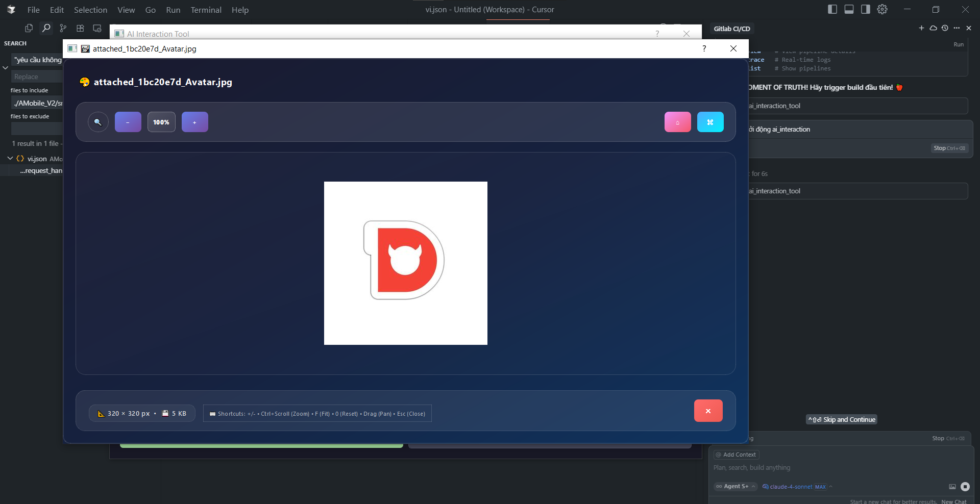The width and height of the screenshot is (980, 504).
Task: Click the upper Stop Ctrl button in tool call
Action: (949, 148)
